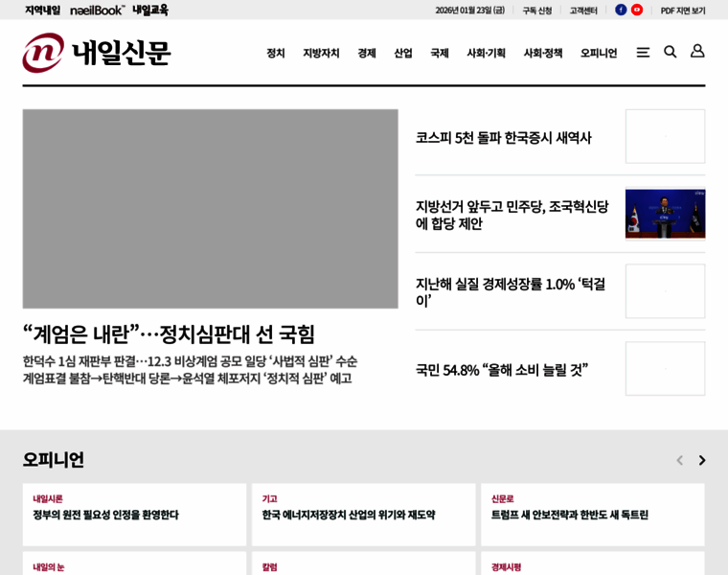
Task: Read 트럼프 새 안보전략 opinion card
Action: tap(592, 515)
